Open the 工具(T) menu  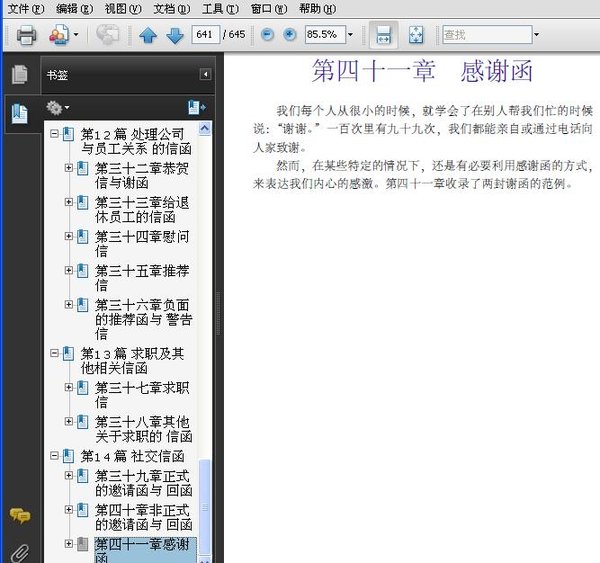click(220, 8)
